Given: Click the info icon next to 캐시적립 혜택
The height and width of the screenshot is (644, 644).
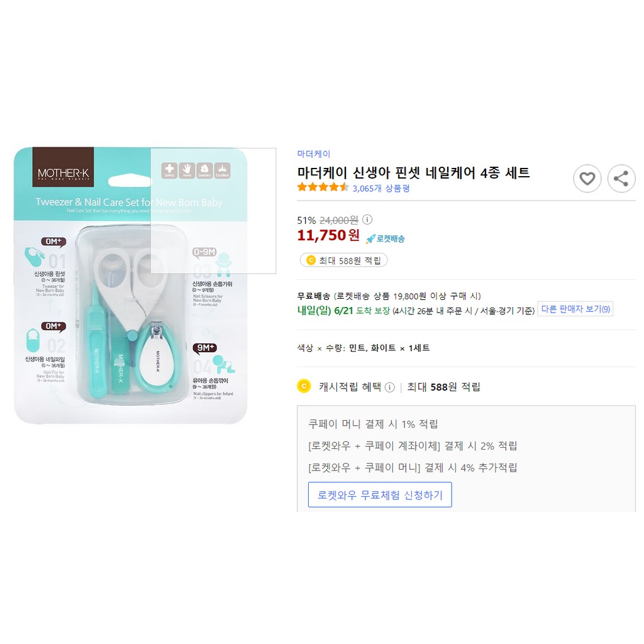Looking at the screenshot, I should pyautogui.click(x=390, y=387).
